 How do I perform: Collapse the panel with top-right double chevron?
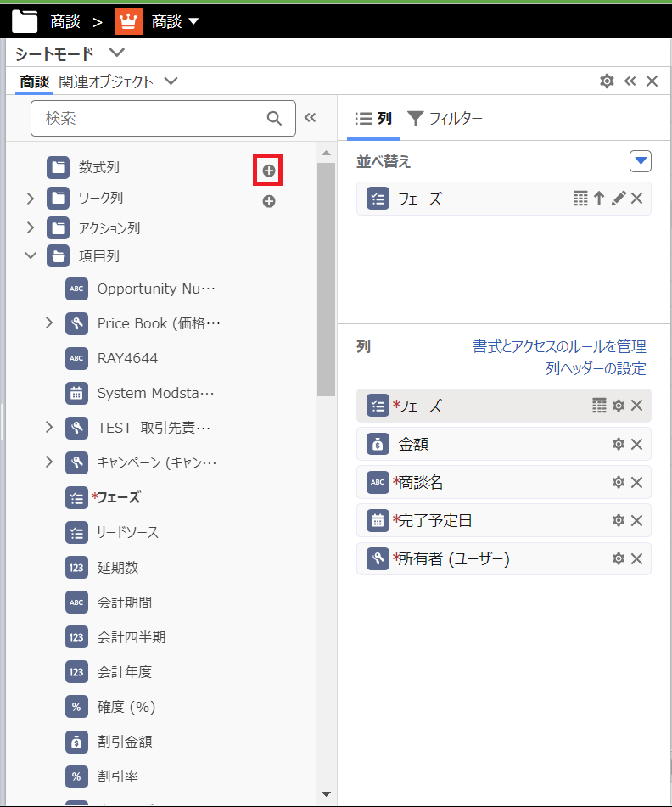coord(630,81)
